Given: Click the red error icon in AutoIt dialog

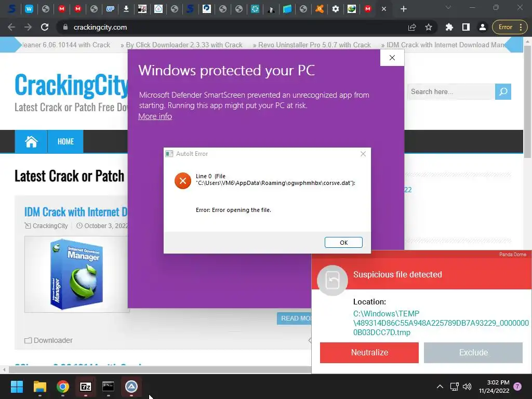Looking at the screenshot, I should point(182,180).
